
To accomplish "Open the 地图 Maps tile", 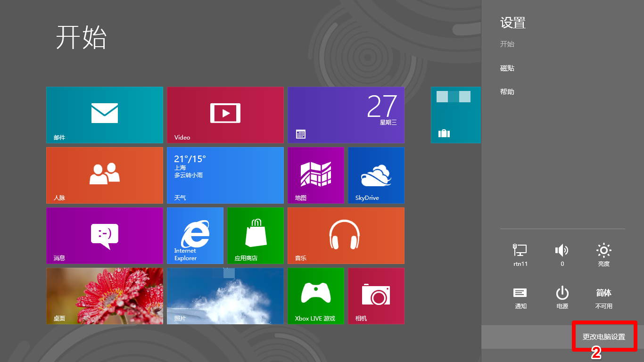I will click(x=315, y=175).
